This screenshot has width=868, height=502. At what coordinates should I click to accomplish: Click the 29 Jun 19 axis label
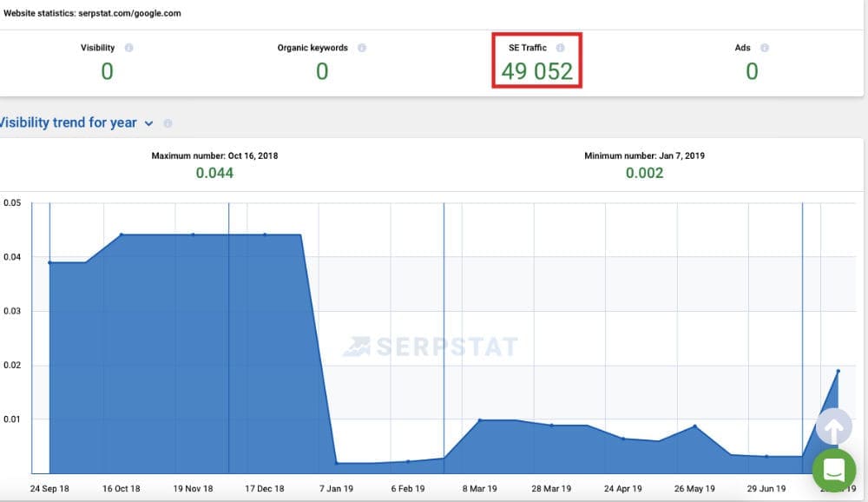pyautogui.click(x=766, y=489)
